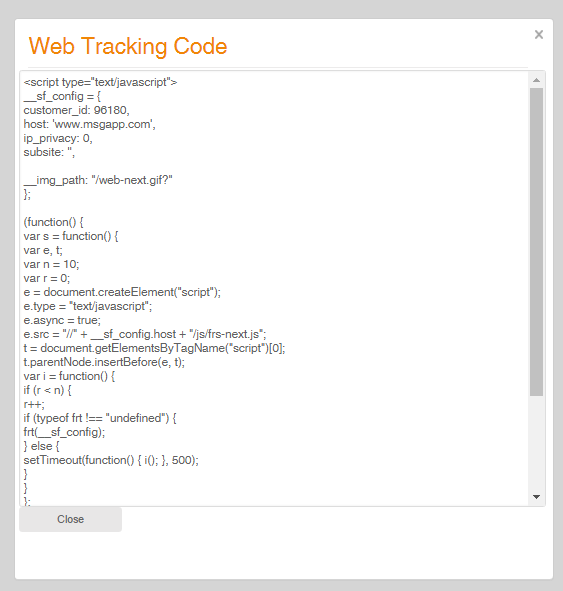This screenshot has height=591, width=563.
Task: Click the line "var i = function() {"
Action: tap(69, 376)
